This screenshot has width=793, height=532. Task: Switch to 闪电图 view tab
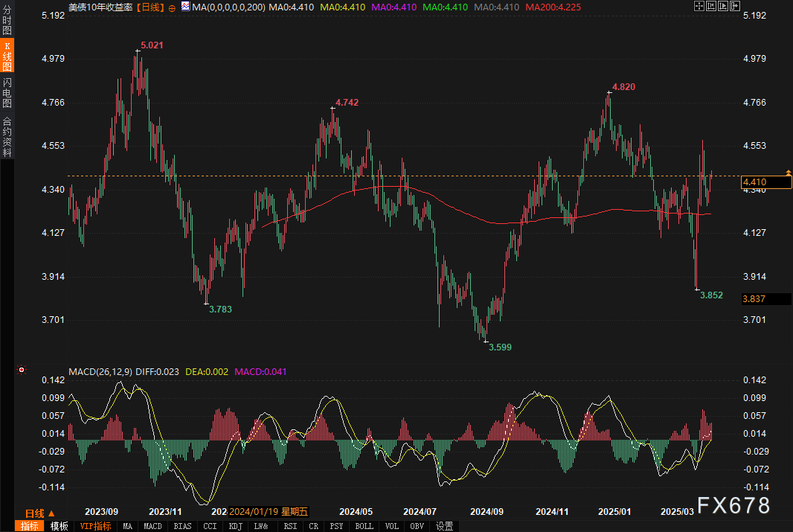pyautogui.click(x=7, y=92)
